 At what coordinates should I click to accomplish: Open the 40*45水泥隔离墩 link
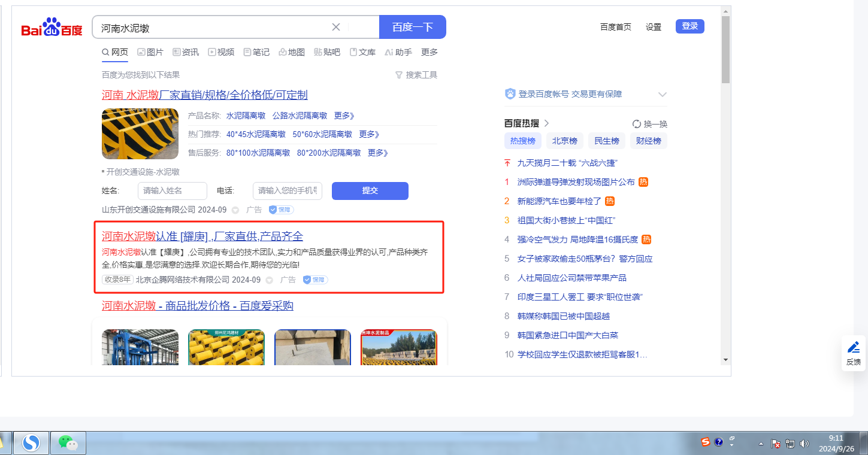(256, 134)
